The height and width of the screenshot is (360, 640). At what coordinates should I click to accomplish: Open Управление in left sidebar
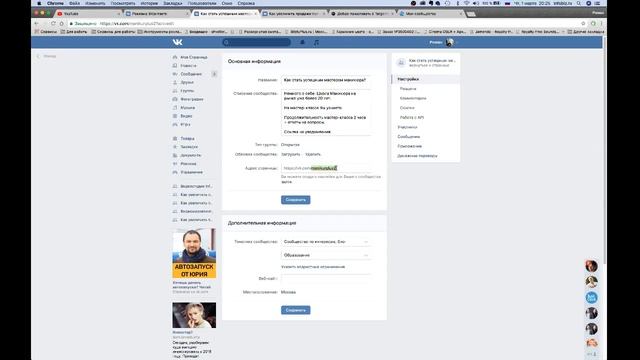[191, 172]
